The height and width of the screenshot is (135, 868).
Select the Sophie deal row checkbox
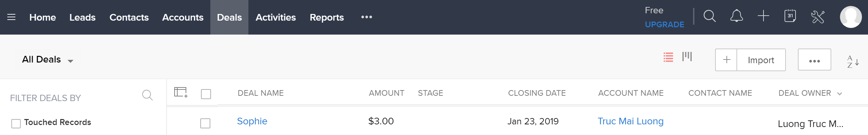[x=205, y=123]
